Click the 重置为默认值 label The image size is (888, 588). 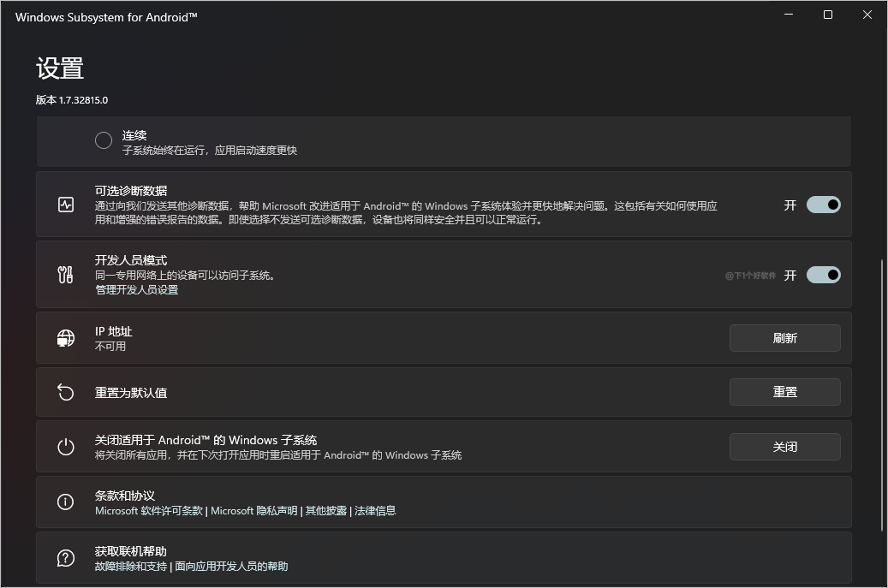(131, 393)
